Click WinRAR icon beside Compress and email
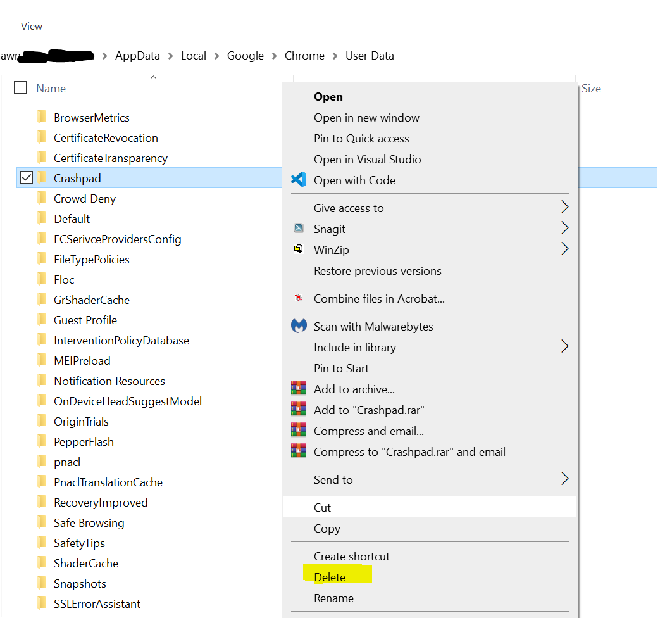 tap(298, 431)
